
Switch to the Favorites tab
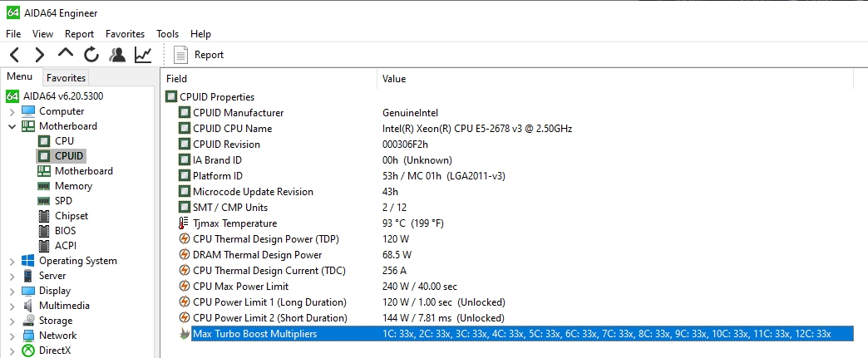[x=66, y=77]
